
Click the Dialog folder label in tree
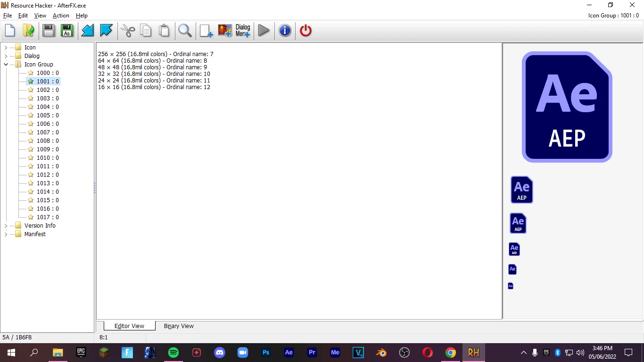pyautogui.click(x=32, y=56)
